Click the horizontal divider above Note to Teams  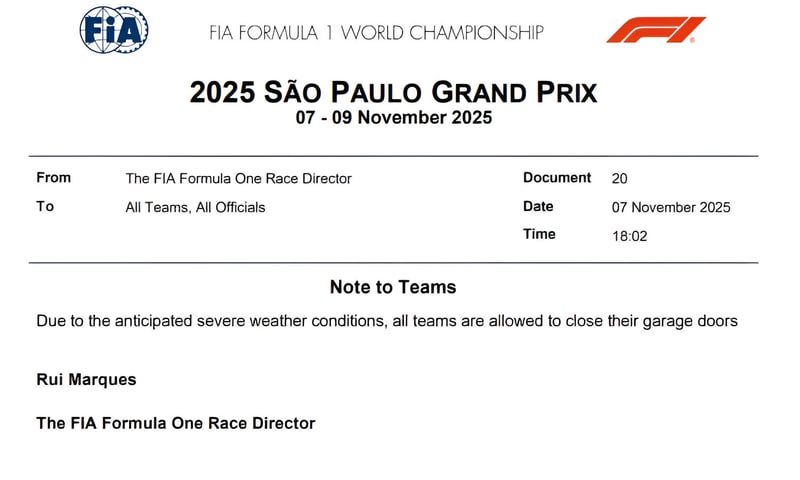tap(393, 263)
